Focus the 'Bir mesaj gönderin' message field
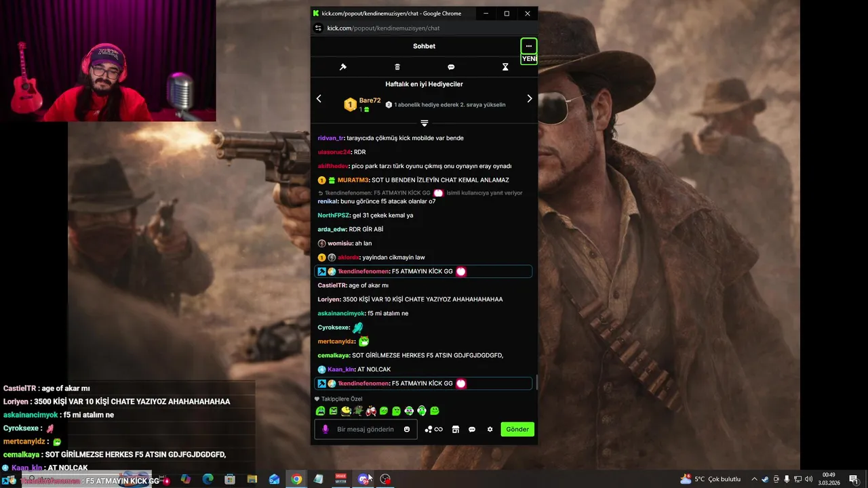This screenshot has width=868, height=488. 366,429
